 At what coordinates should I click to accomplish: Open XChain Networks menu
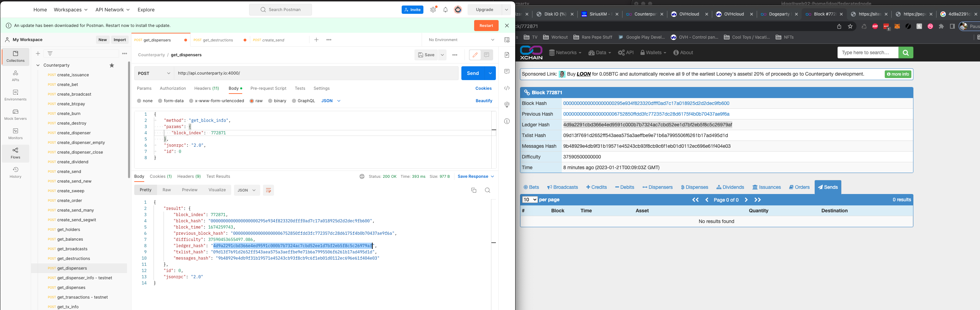pos(565,53)
